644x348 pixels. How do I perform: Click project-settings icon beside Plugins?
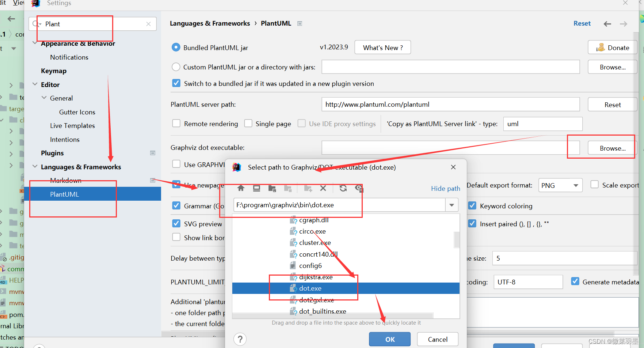[x=153, y=153]
